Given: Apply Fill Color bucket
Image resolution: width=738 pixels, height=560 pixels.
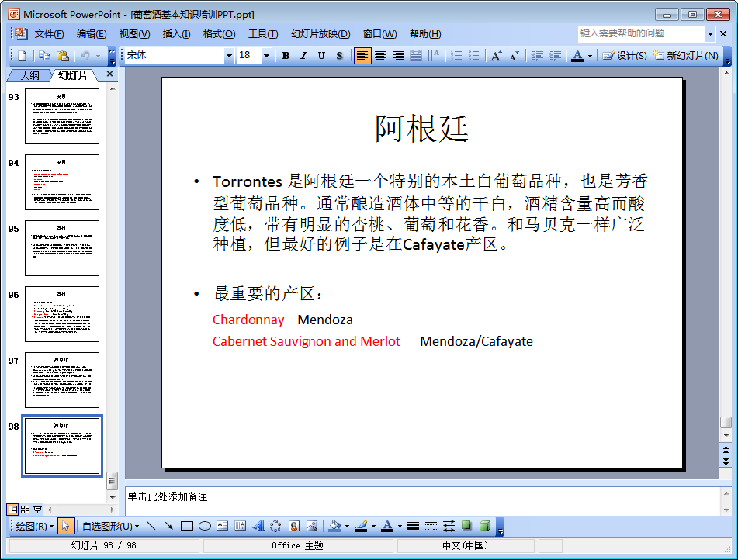Looking at the screenshot, I should pyautogui.click(x=334, y=526).
